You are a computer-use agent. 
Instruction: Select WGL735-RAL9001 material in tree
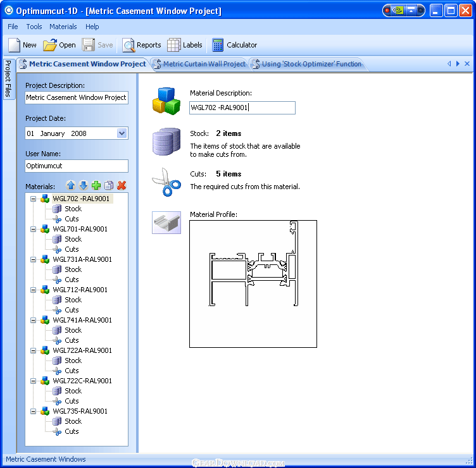tap(80, 411)
